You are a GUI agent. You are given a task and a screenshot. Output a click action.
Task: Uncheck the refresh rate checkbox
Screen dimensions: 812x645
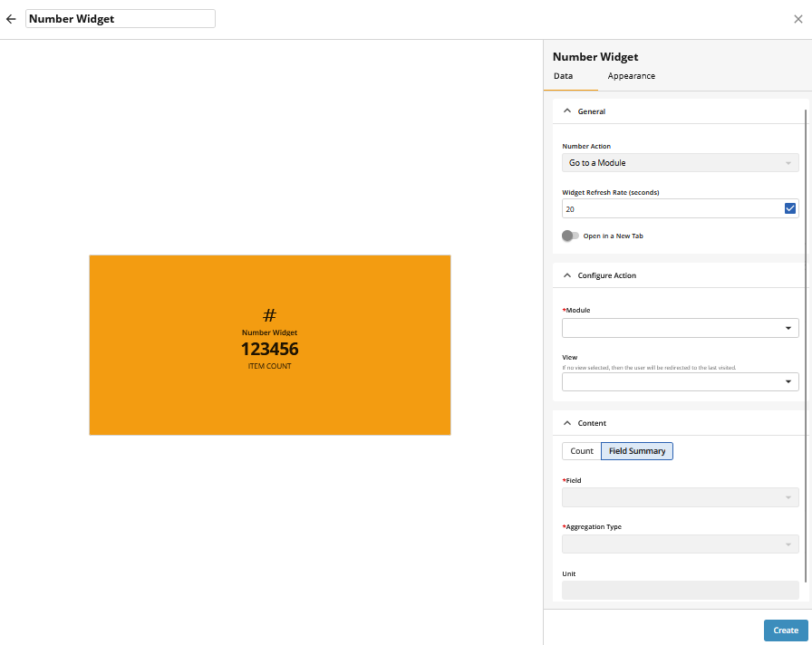point(789,208)
